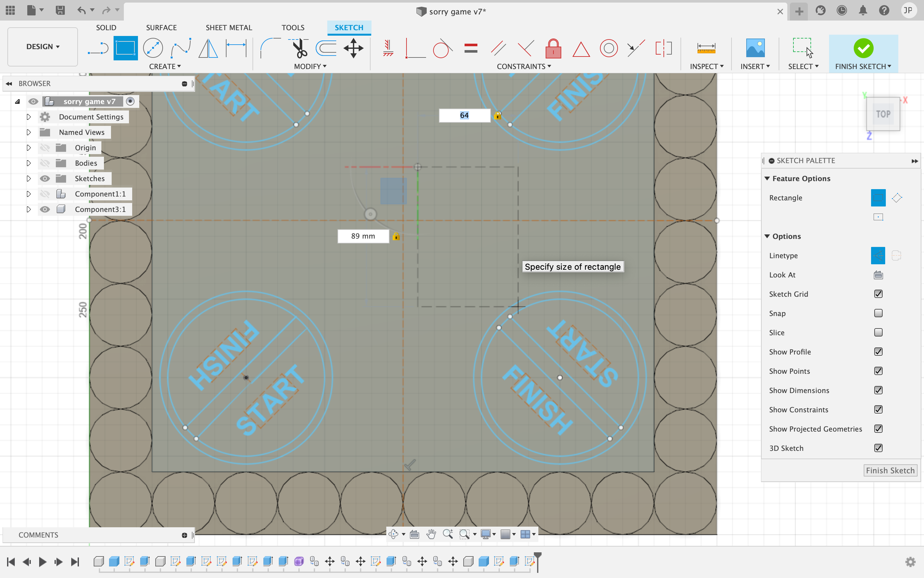Apply the Tangent constraint
Viewport: 924px width, 578px height.
(443, 48)
